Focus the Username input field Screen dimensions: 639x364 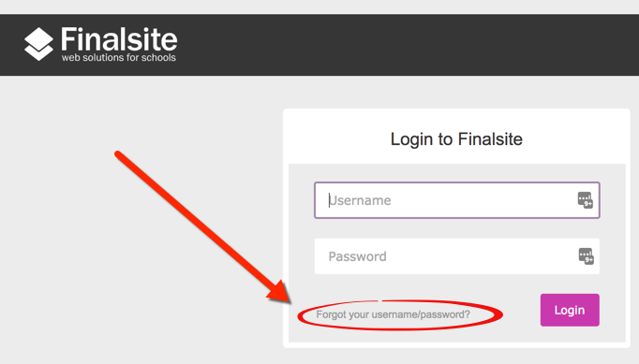[x=457, y=200]
